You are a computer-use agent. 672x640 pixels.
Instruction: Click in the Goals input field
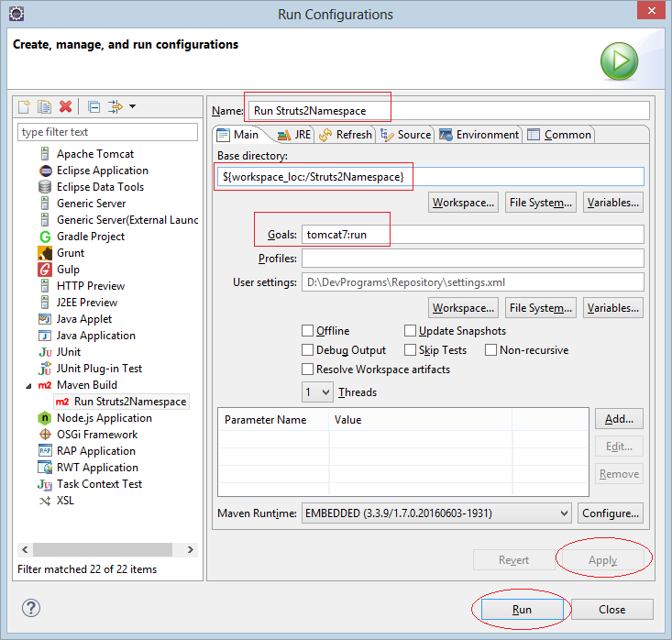point(473,235)
